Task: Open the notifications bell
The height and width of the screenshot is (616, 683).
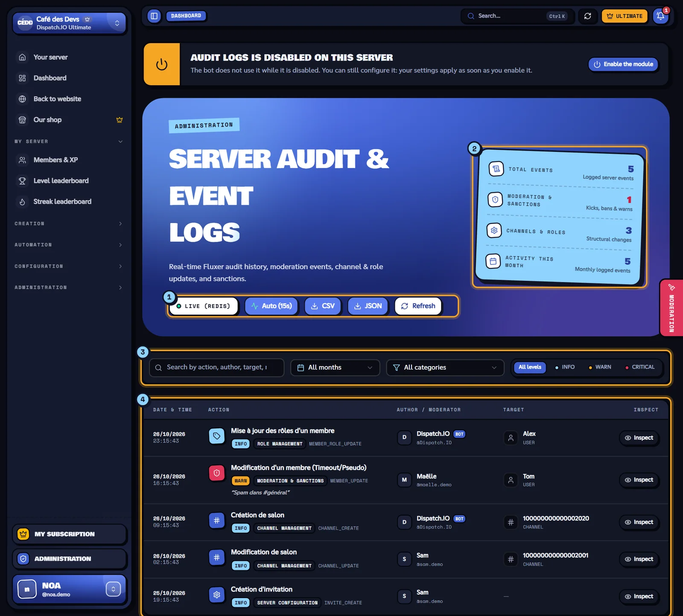Action: point(660,16)
